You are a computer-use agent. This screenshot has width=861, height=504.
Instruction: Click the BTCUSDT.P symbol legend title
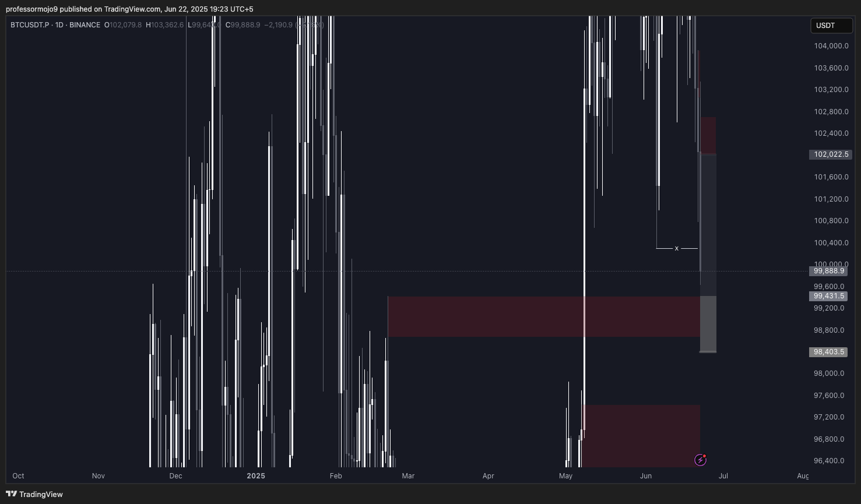pos(55,25)
